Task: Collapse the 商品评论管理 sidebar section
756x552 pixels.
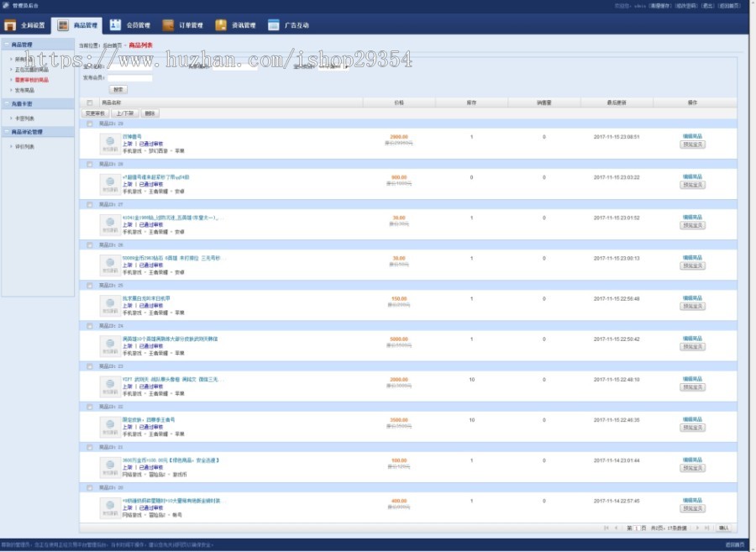Action: pyautogui.click(x=7, y=132)
